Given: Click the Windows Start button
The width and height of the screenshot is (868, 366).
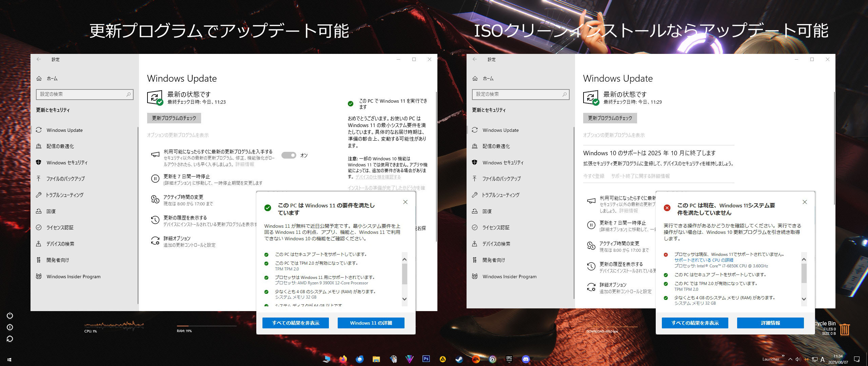Looking at the screenshot, I should point(9,360).
